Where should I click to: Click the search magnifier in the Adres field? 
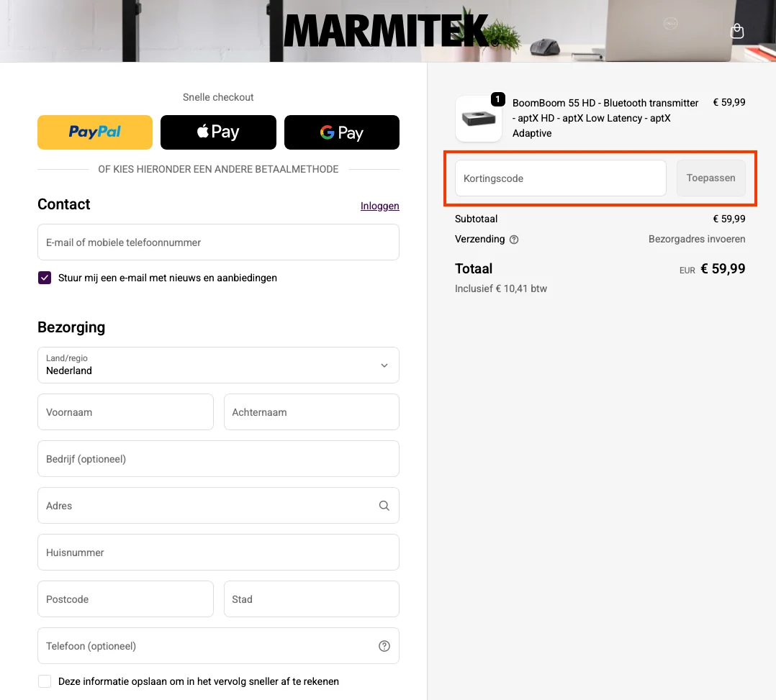(384, 506)
